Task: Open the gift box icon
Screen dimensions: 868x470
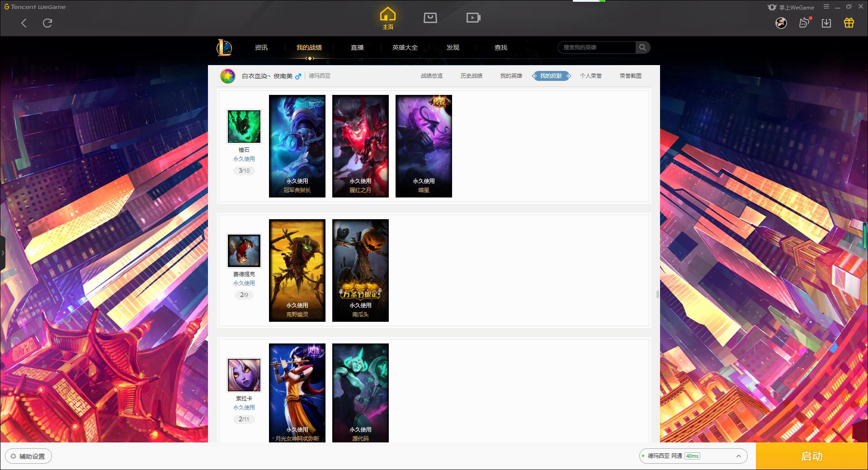Action: pos(849,23)
